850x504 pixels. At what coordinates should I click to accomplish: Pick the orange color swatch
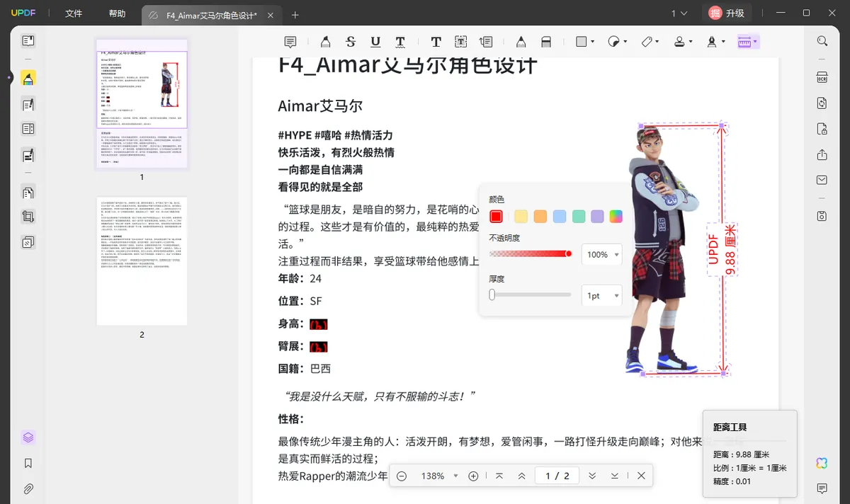pyautogui.click(x=540, y=217)
